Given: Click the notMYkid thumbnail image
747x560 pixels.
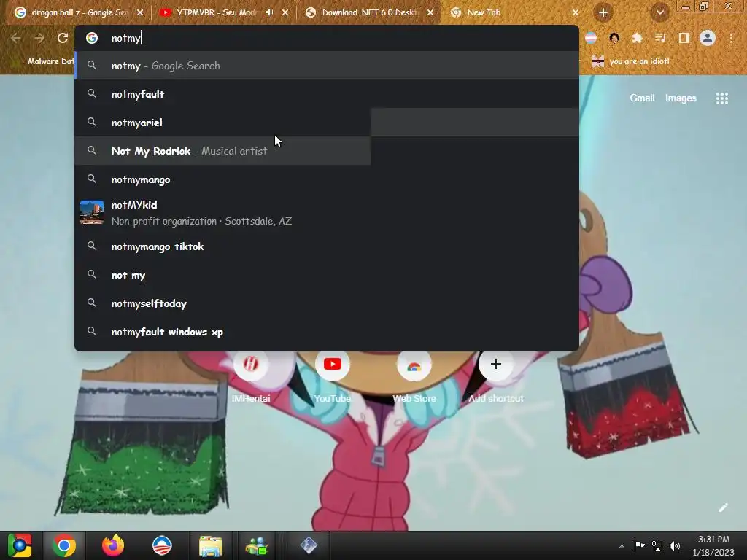Looking at the screenshot, I should [92, 212].
